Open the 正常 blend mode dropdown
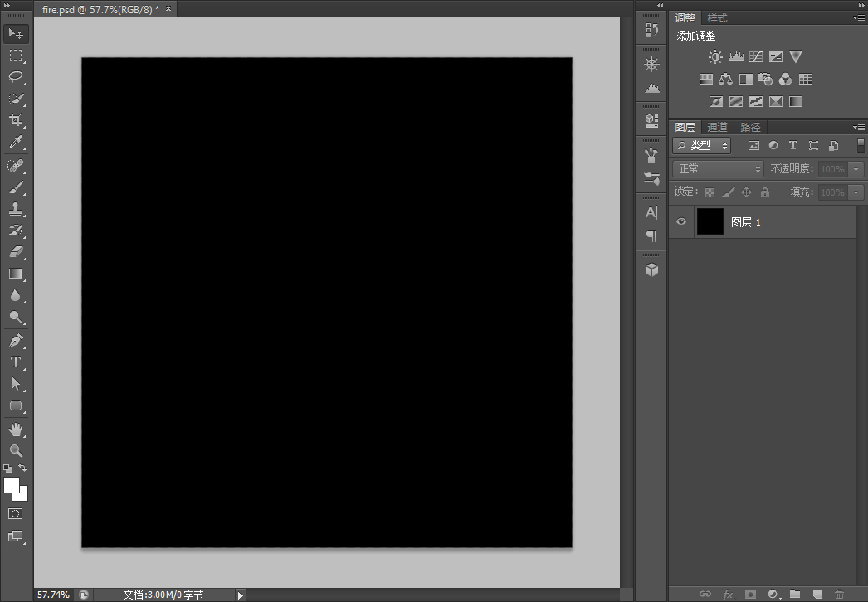 click(718, 169)
